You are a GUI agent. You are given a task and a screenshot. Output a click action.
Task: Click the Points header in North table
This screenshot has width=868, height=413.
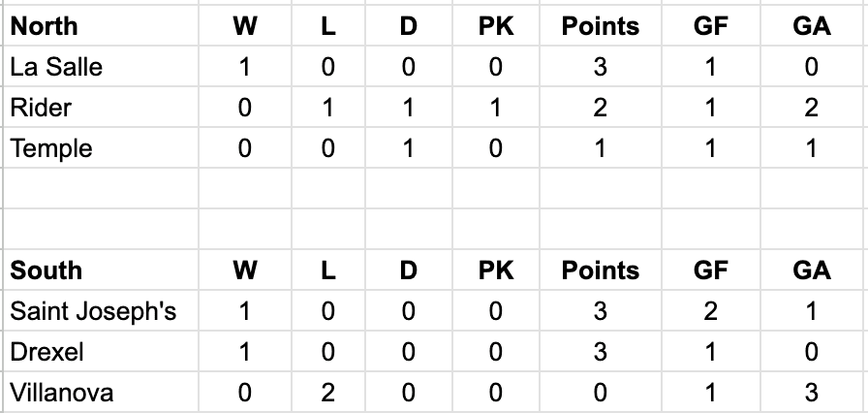point(600,26)
